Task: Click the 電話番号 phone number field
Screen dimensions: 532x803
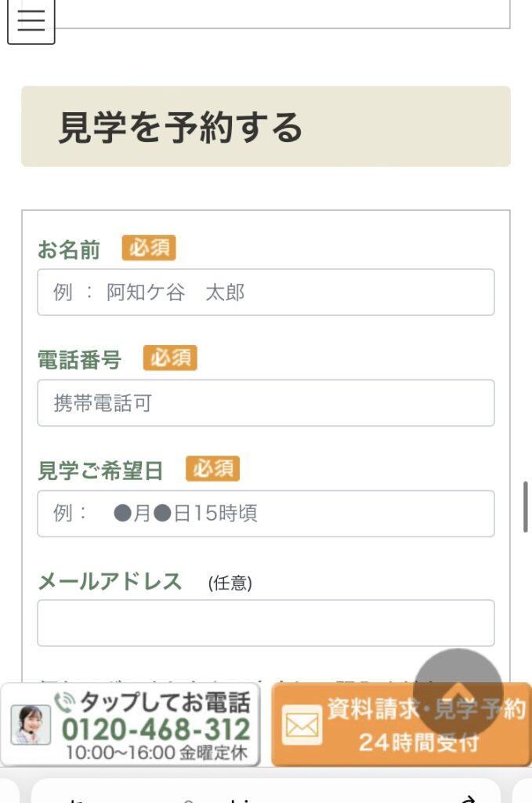Action: pos(266,402)
